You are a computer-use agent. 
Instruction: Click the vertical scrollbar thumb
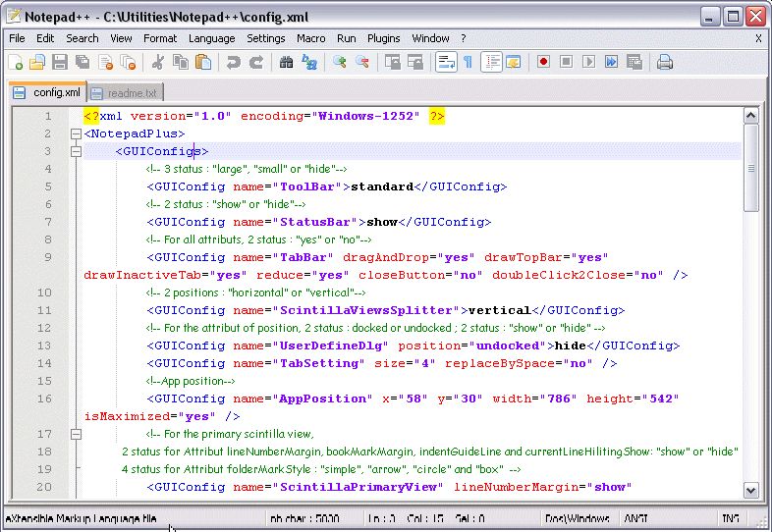tap(750, 168)
